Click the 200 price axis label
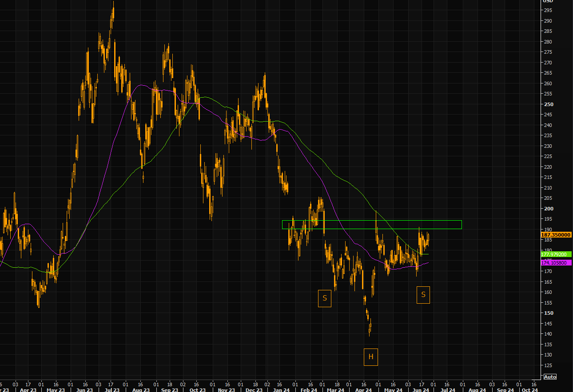 [548, 209]
